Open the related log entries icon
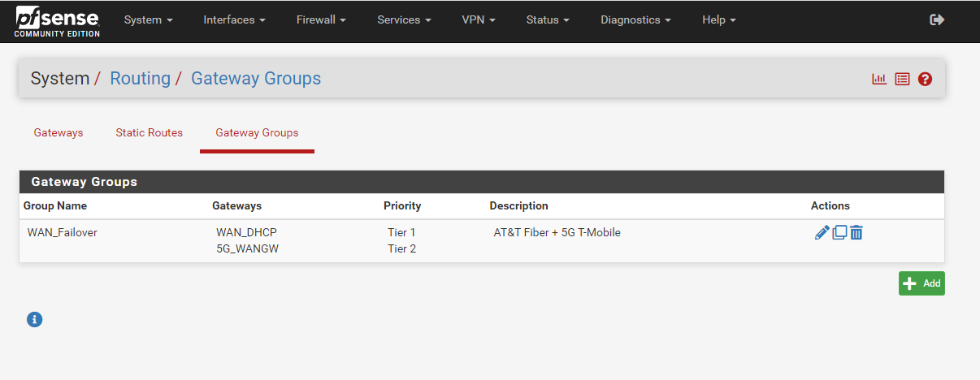Screen dimensions: 980x380 point(902,79)
